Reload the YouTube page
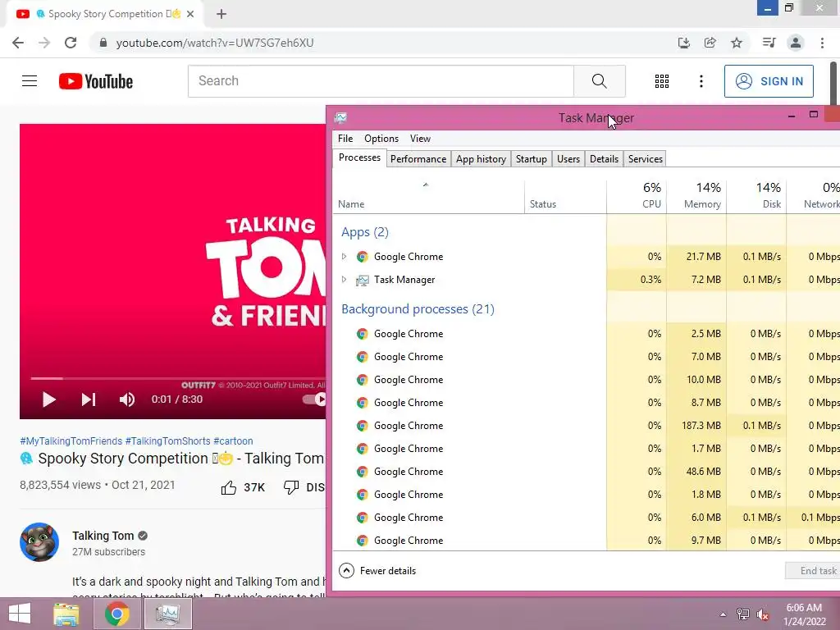840x630 pixels. click(x=71, y=43)
